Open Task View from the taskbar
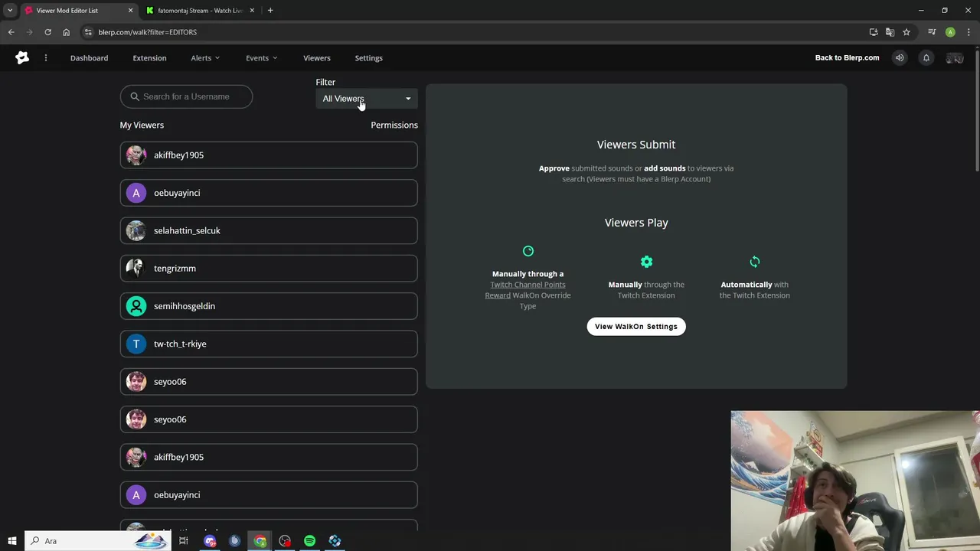This screenshot has width=980, height=551. point(184,541)
